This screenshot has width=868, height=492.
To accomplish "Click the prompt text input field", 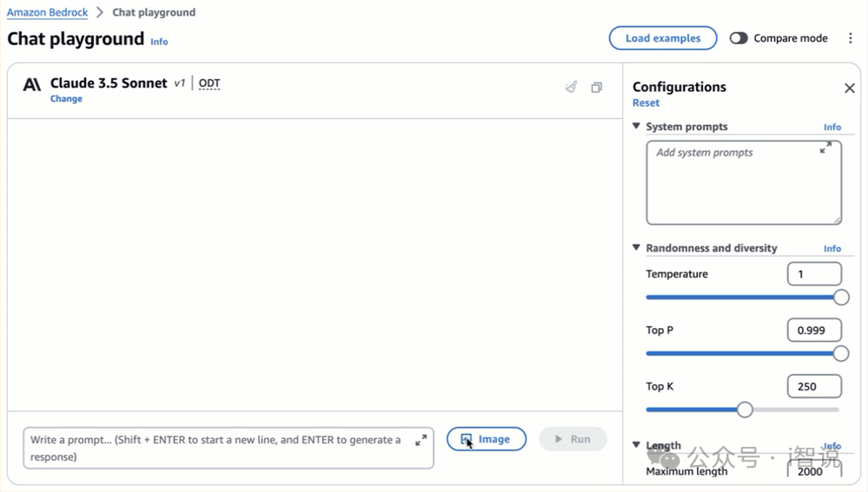I will (217, 448).
